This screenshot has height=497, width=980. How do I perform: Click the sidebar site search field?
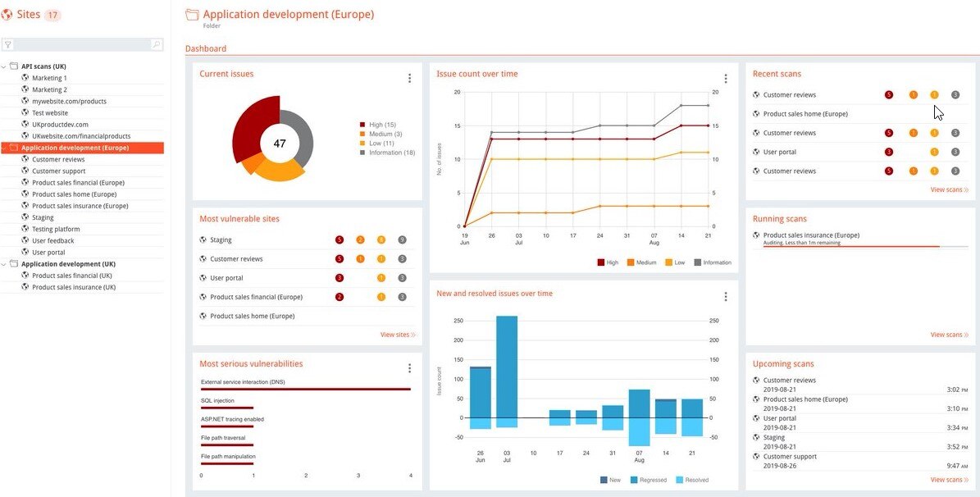tap(82, 45)
